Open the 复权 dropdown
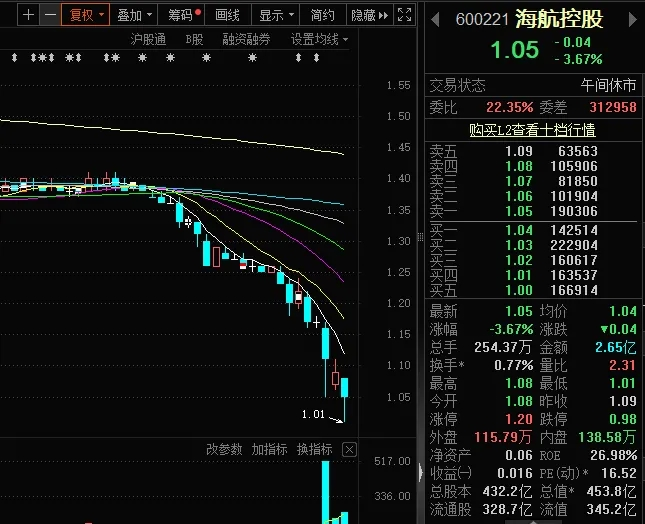This screenshot has width=645, height=524. 83,15
